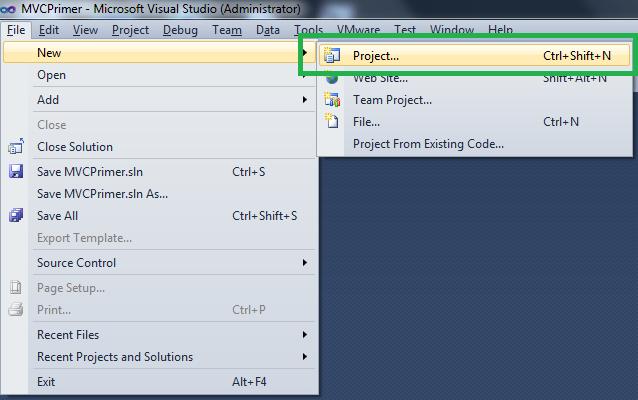Select the Open menu entry
Viewport: 638px width, 400px height.
52,75
